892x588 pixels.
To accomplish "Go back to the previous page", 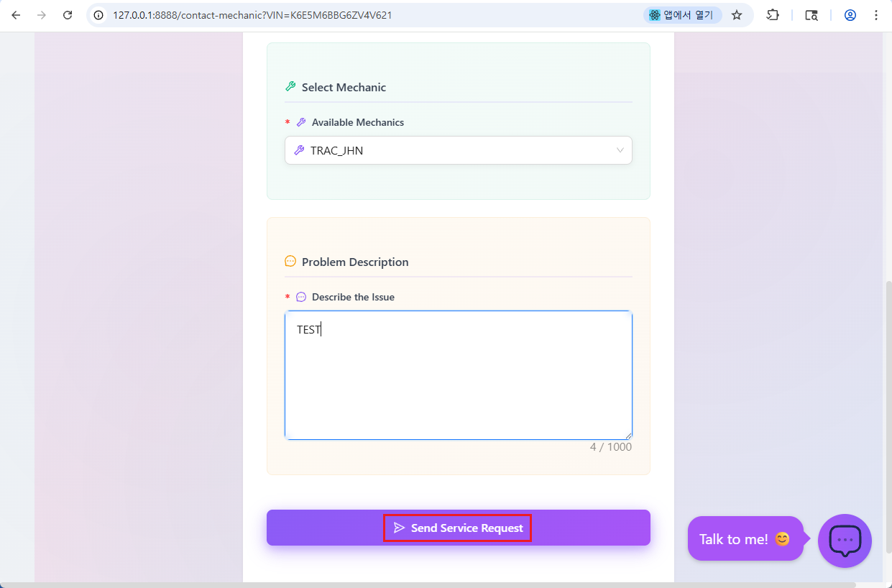I will pyautogui.click(x=16, y=15).
